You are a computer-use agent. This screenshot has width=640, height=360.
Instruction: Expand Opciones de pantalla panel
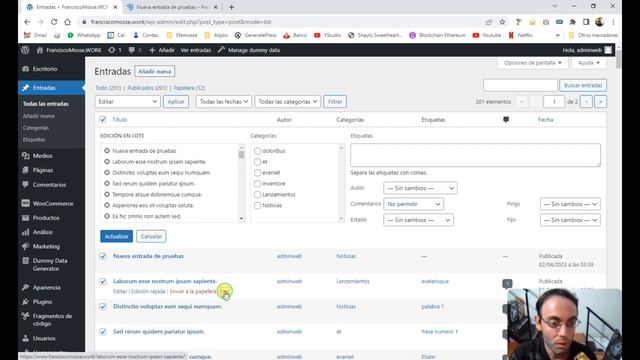[x=533, y=63]
